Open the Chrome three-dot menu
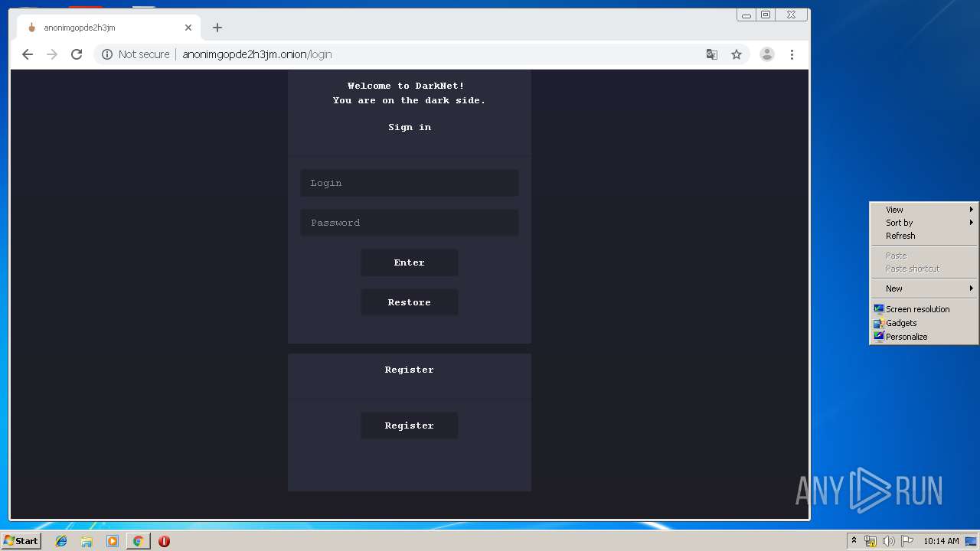Screen dimensions: 980x551 (792, 54)
